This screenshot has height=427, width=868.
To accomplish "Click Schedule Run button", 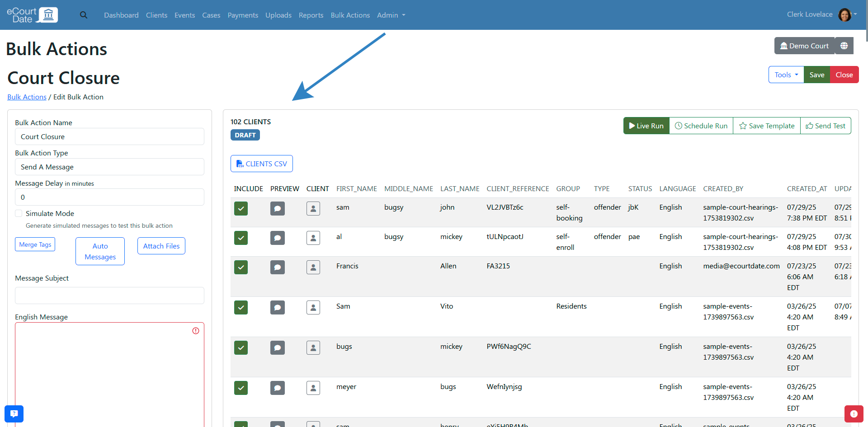I will (x=701, y=126).
